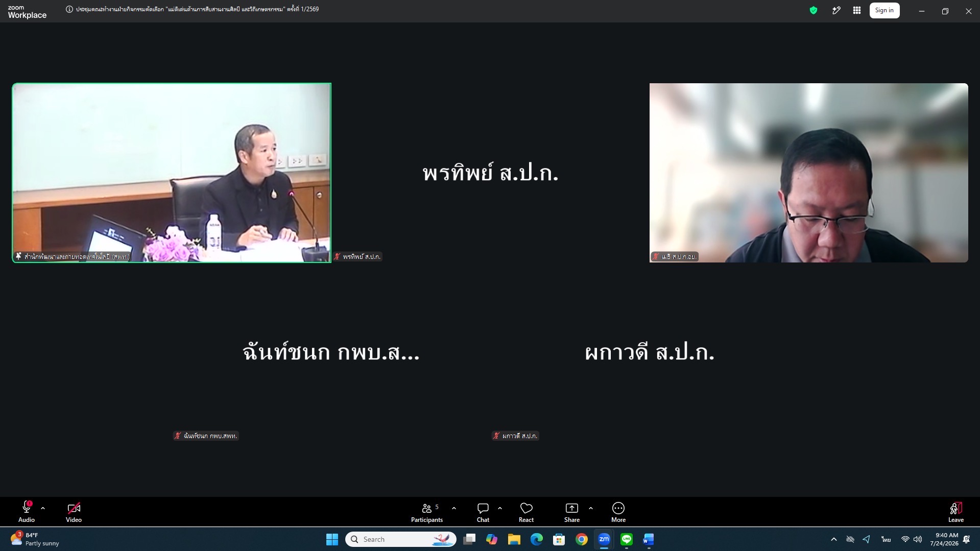This screenshot has height=551, width=980.
Task: Click the pinned name label on speaker video
Action: tap(73, 256)
